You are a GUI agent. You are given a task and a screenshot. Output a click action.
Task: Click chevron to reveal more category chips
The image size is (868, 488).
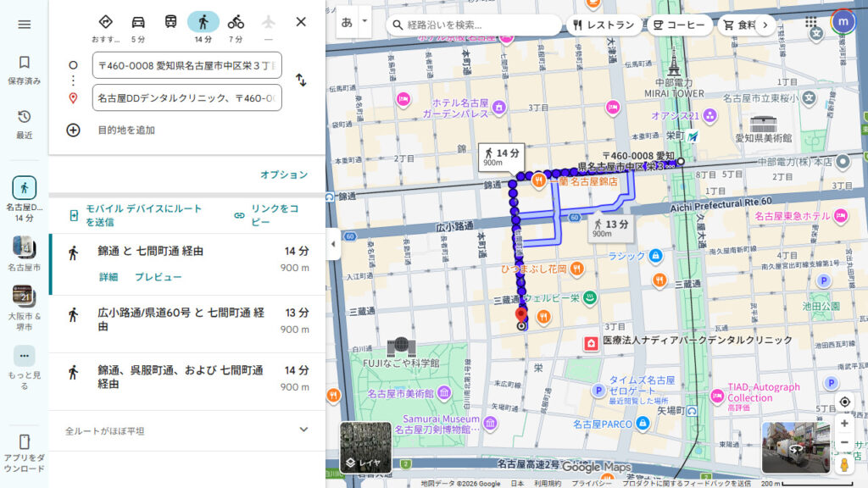(x=765, y=25)
